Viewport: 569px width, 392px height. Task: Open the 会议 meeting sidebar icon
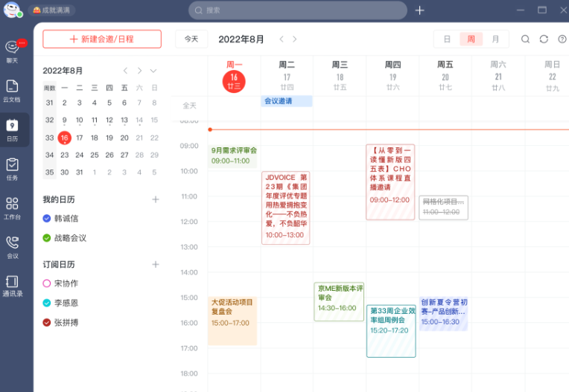coord(12,246)
